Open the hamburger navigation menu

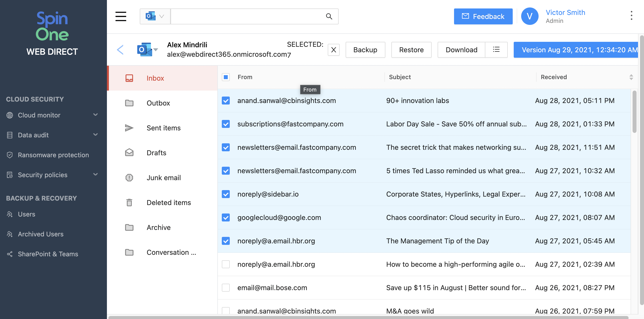click(x=121, y=16)
